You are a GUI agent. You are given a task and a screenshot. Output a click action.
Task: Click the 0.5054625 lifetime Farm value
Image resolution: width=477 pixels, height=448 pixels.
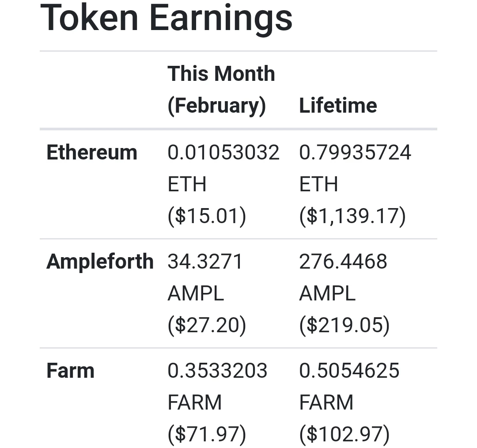pyautogui.click(x=349, y=370)
